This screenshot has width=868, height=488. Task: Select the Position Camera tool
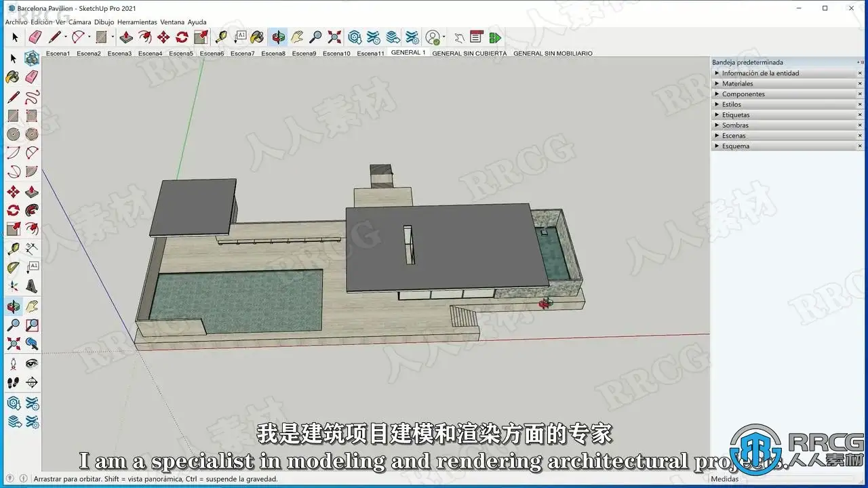[x=13, y=364]
